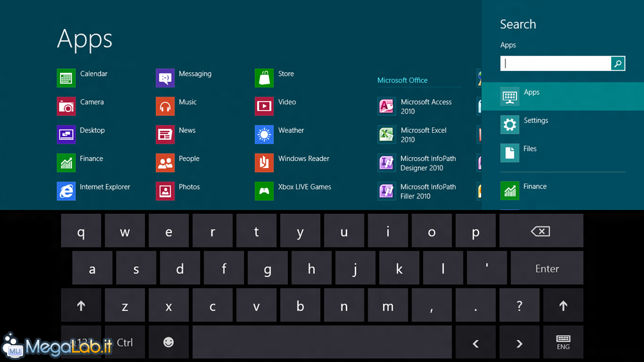
Task: Open the People app icon
Action: point(165,163)
